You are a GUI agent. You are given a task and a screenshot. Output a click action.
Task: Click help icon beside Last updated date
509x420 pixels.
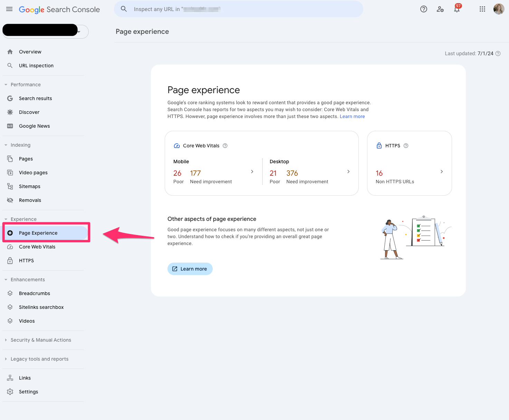click(498, 53)
